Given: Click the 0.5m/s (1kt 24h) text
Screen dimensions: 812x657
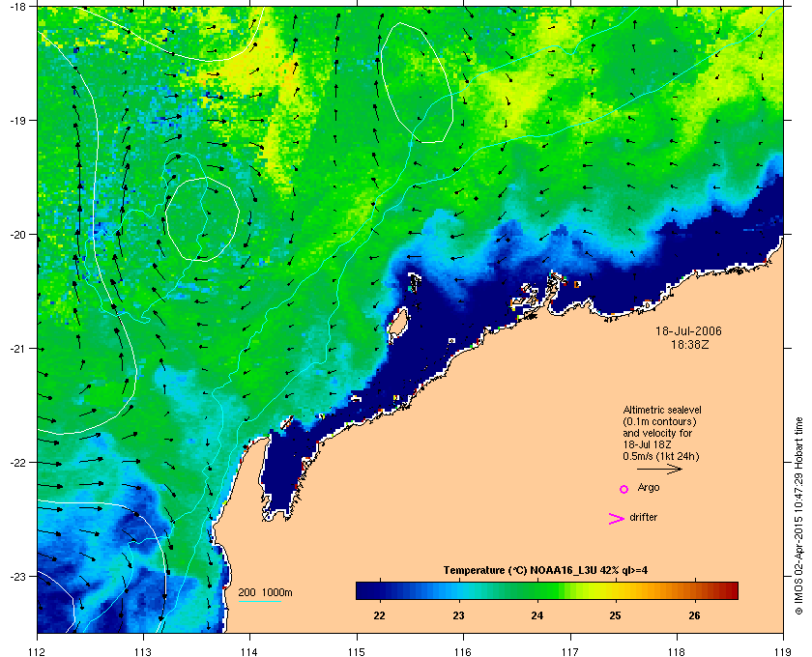Looking at the screenshot, I should (x=661, y=457).
